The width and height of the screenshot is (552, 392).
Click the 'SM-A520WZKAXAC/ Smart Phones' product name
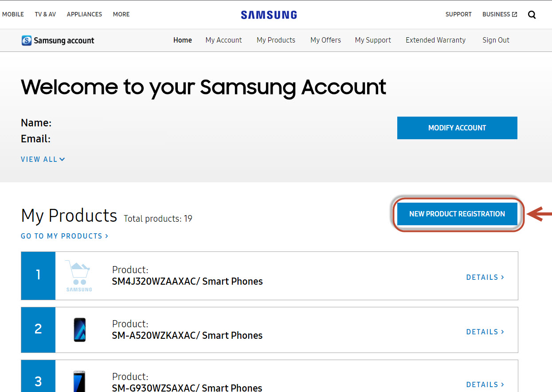click(x=187, y=335)
